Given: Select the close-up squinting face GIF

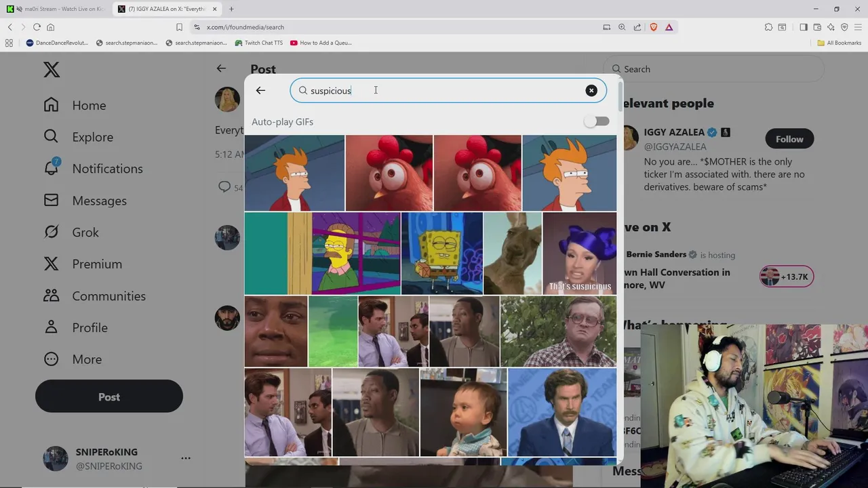Looking at the screenshot, I should 276,331.
